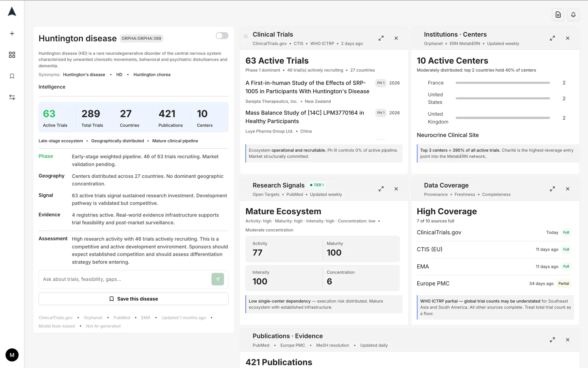Select the 421 Publications stat
The image size is (588, 368).
click(171, 117)
